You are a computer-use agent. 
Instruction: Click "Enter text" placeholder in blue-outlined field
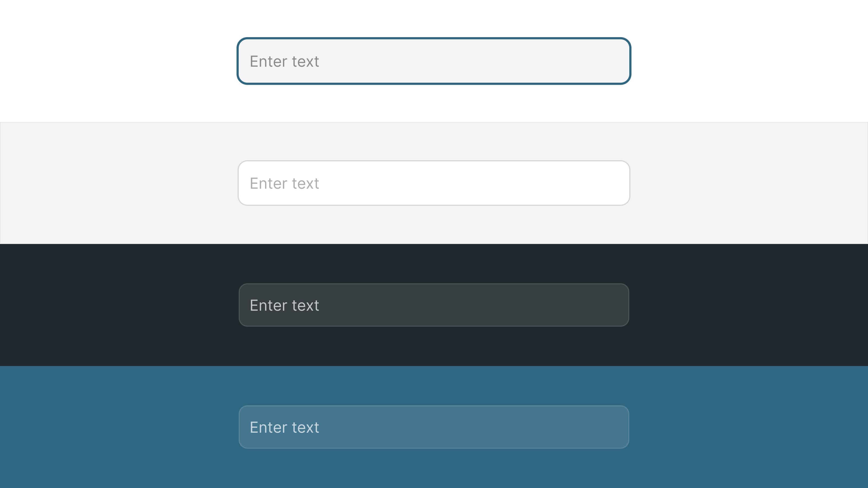click(284, 61)
